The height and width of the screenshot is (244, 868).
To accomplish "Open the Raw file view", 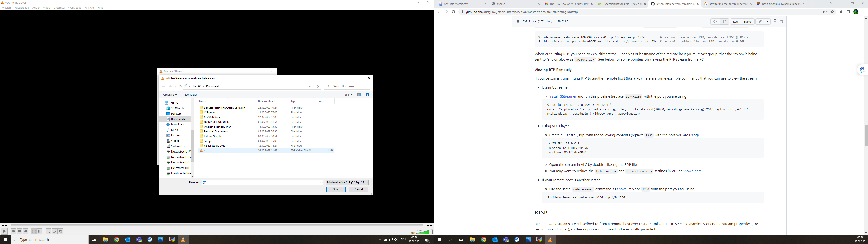I will point(736,21).
